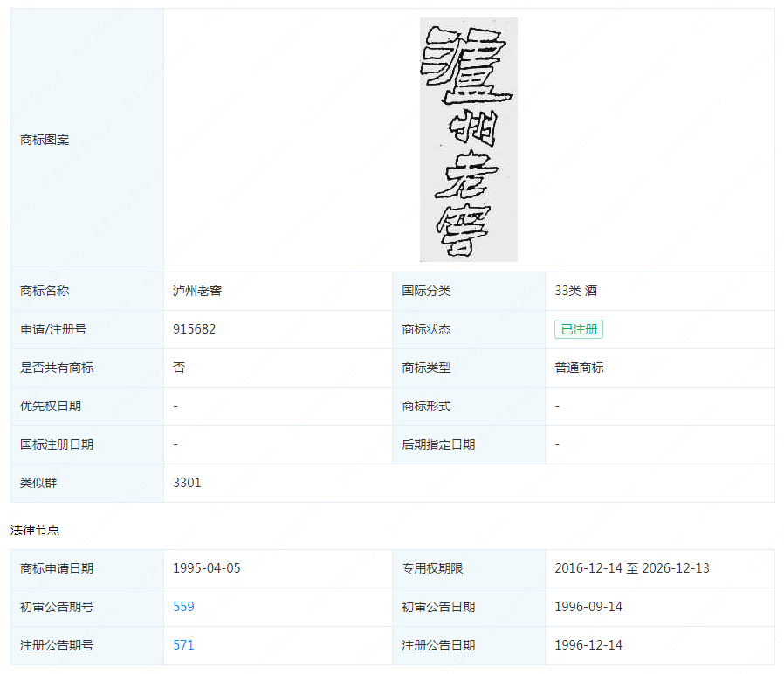Select application date 1995-04-05

pos(207,568)
